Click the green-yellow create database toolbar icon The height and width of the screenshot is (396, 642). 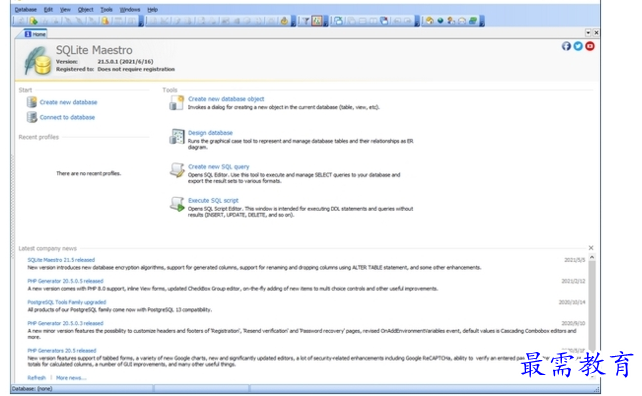(x=33, y=21)
